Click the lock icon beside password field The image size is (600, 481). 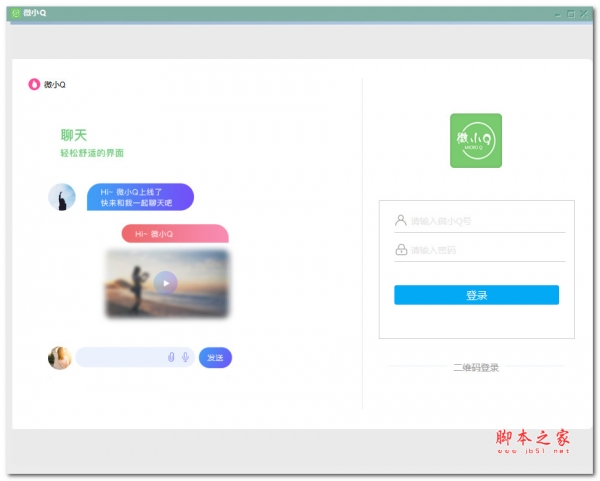tap(401, 249)
